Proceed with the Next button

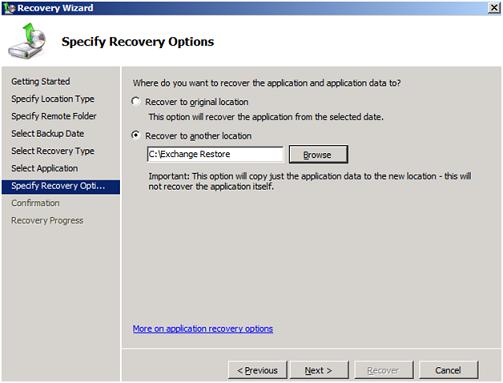tap(319, 370)
